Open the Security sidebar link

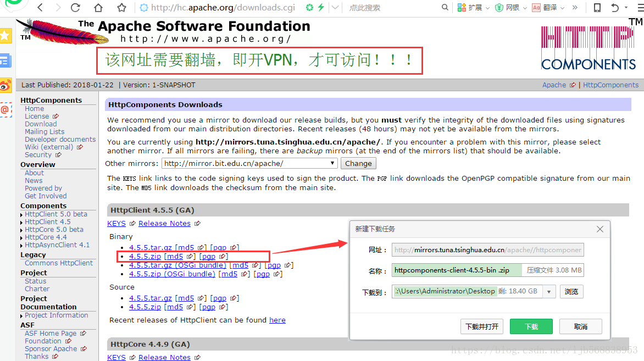38,155
